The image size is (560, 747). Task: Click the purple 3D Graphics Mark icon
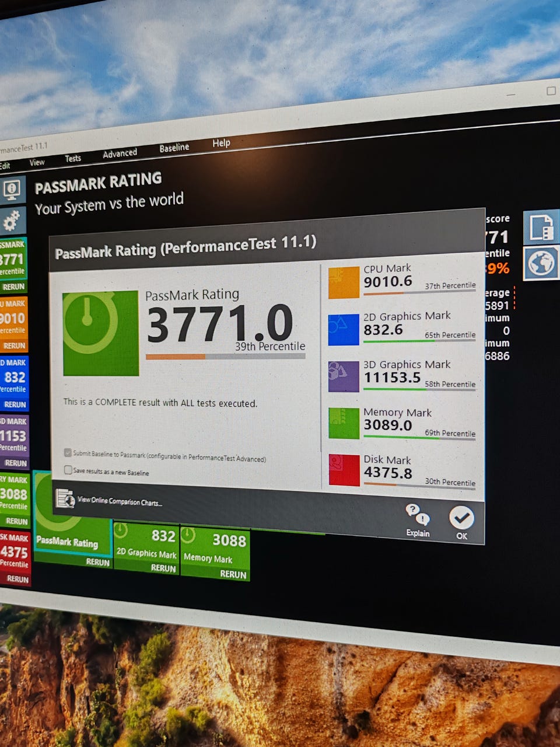344,376
